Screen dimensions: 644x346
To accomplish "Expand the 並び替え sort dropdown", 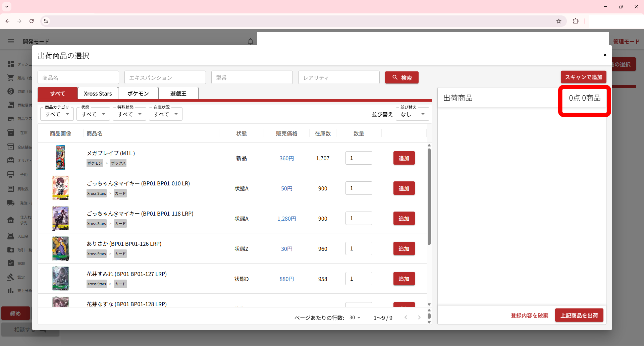I will tap(412, 114).
